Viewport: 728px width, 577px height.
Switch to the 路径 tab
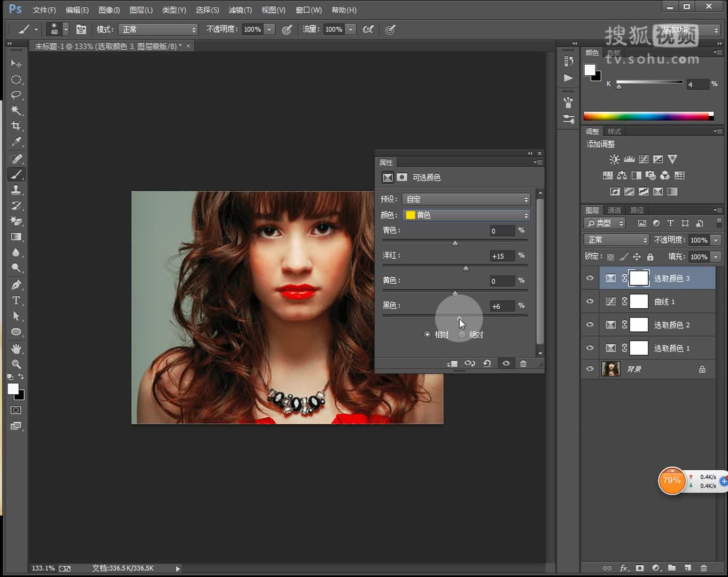point(637,210)
